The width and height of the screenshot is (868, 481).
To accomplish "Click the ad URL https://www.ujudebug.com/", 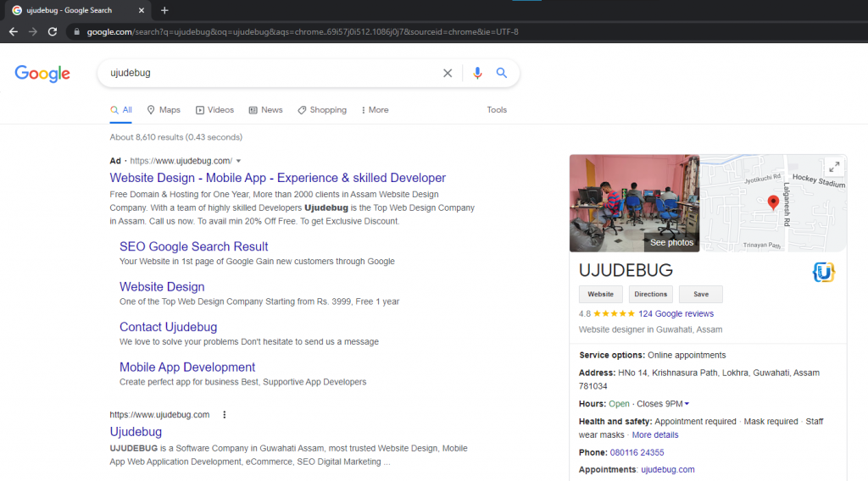I will pos(181,161).
